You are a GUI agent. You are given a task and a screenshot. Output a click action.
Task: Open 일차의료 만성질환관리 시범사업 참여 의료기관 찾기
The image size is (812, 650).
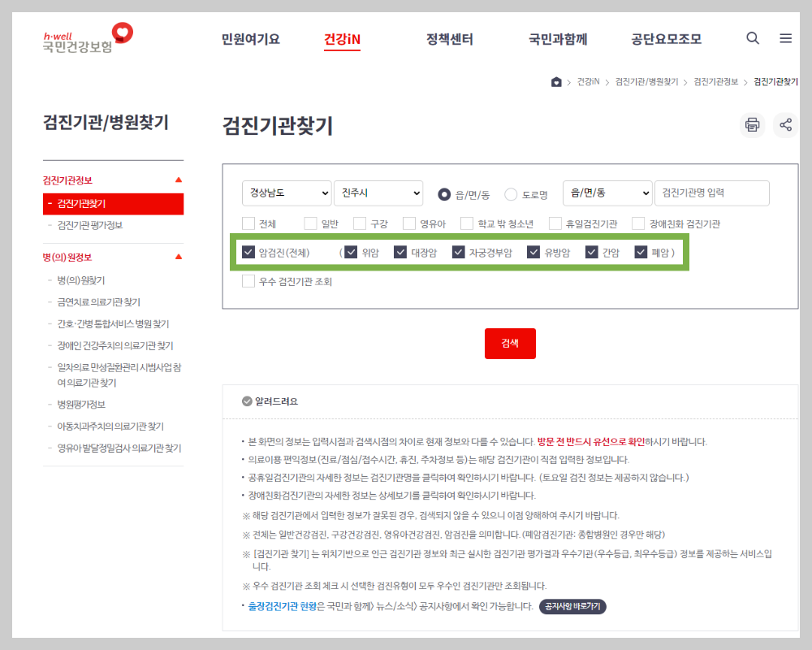tap(119, 375)
